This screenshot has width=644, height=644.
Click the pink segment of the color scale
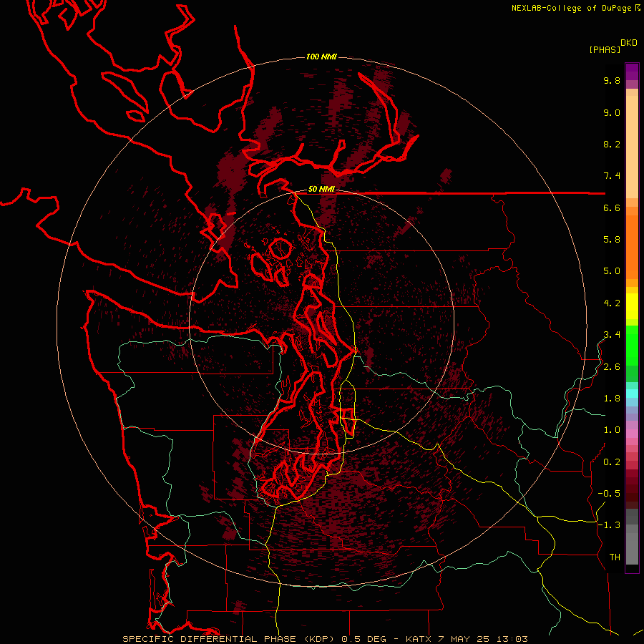tap(632, 434)
